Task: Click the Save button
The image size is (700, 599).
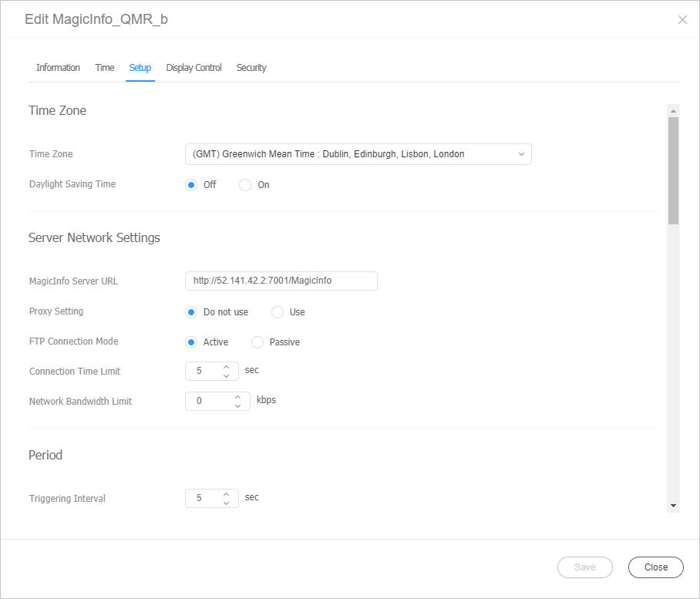Action: click(584, 567)
